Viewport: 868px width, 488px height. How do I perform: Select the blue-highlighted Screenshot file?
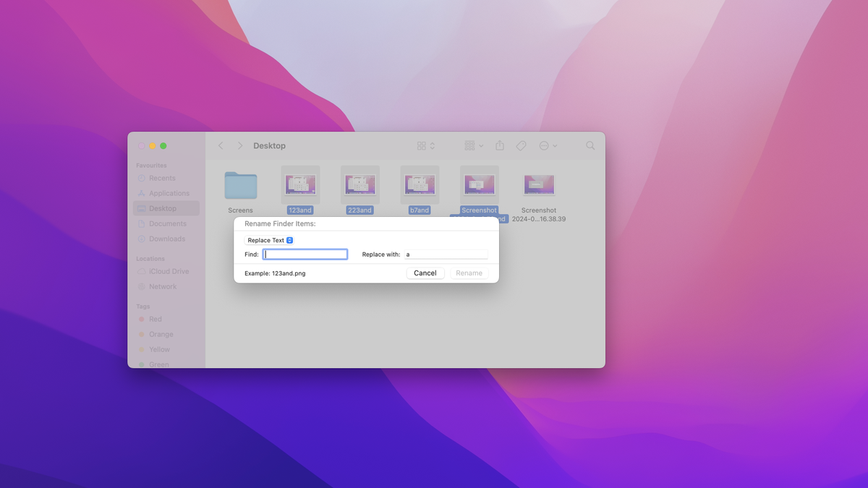tap(480, 185)
